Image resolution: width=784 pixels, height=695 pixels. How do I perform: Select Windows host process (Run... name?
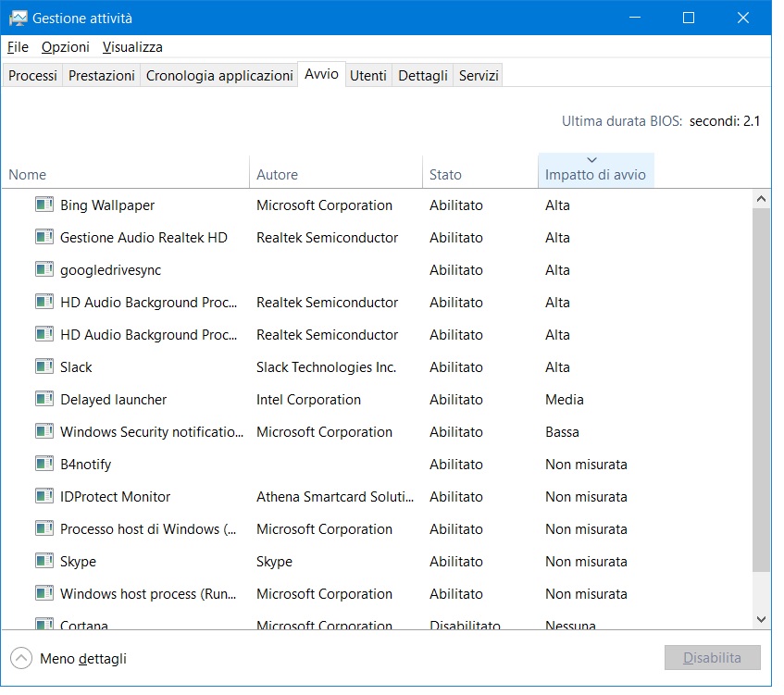tap(148, 594)
